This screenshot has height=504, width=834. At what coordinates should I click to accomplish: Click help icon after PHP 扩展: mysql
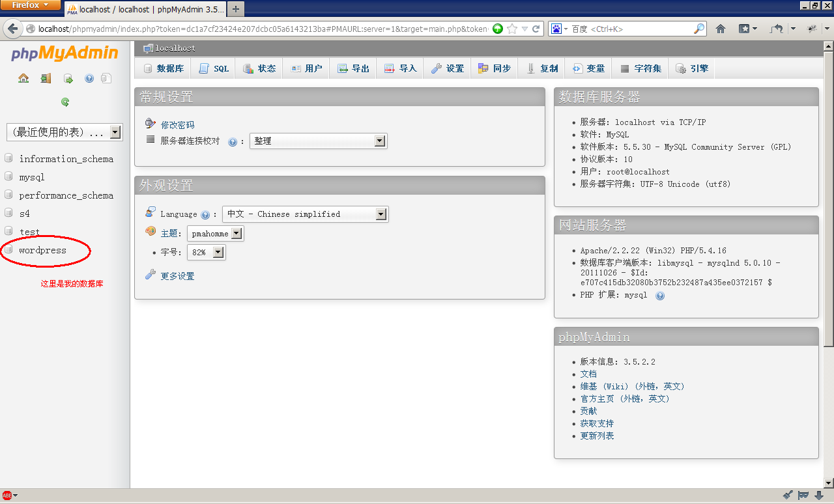point(660,296)
